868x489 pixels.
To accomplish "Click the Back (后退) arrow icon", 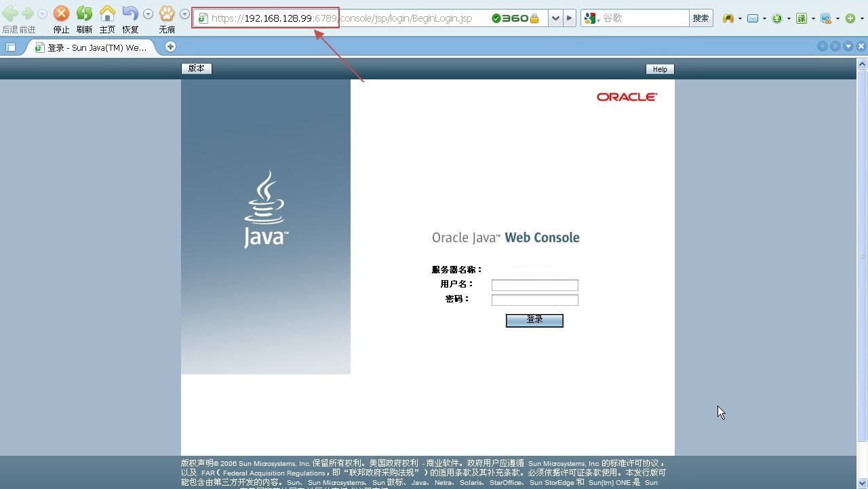I will 9,14.
